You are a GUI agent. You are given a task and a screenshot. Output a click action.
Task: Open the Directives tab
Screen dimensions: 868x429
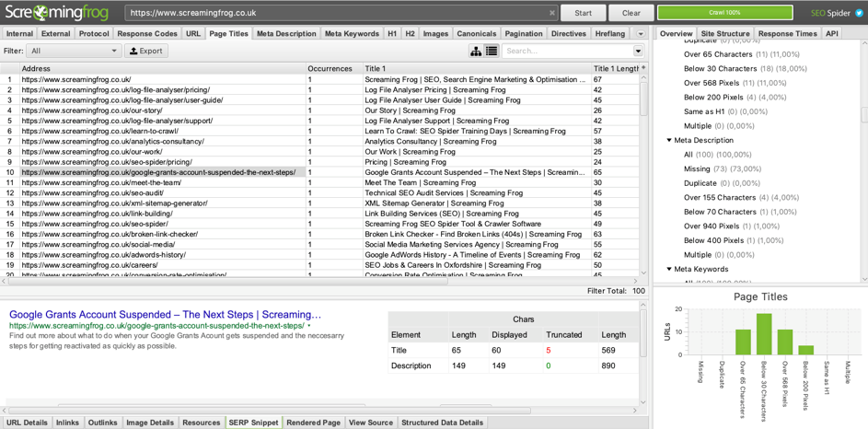[x=569, y=34]
